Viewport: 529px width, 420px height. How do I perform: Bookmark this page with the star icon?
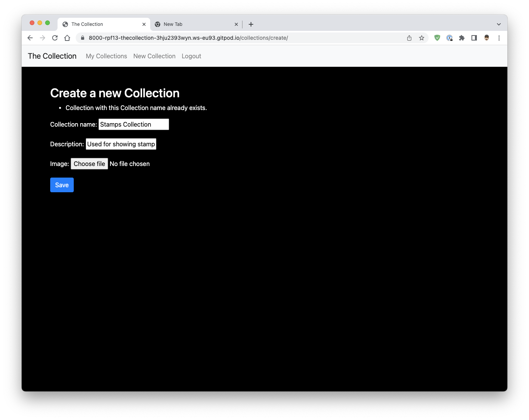(x=421, y=38)
